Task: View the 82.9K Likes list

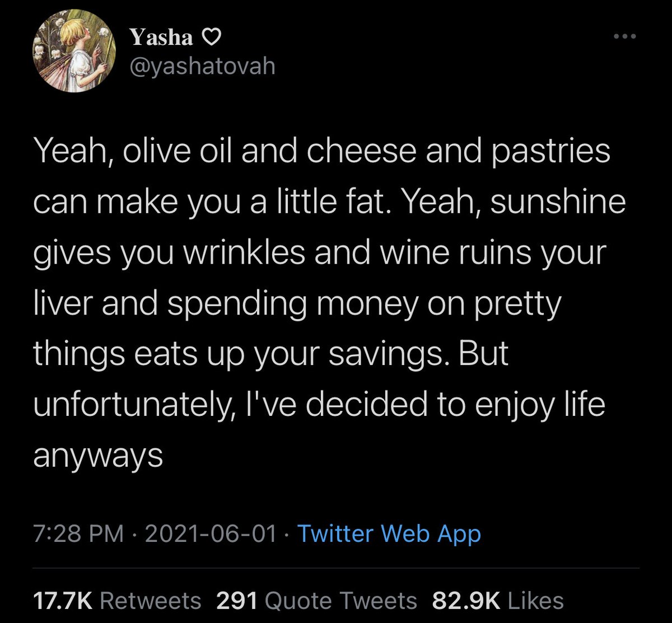Action: pos(497,601)
